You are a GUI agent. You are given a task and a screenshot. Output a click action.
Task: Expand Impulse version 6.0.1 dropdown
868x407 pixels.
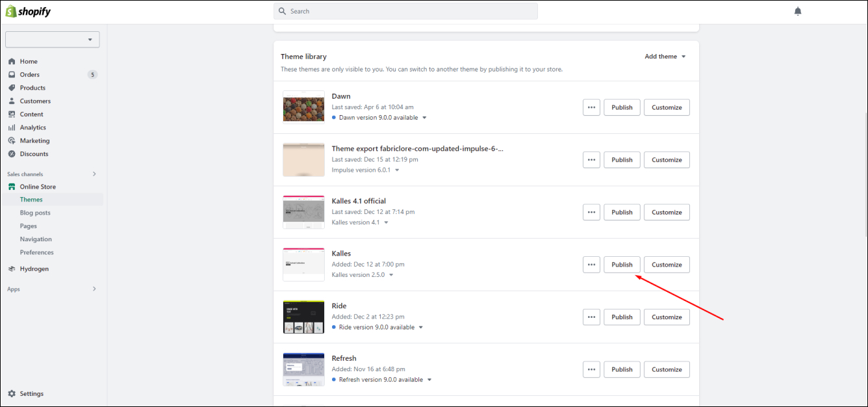[397, 170]
